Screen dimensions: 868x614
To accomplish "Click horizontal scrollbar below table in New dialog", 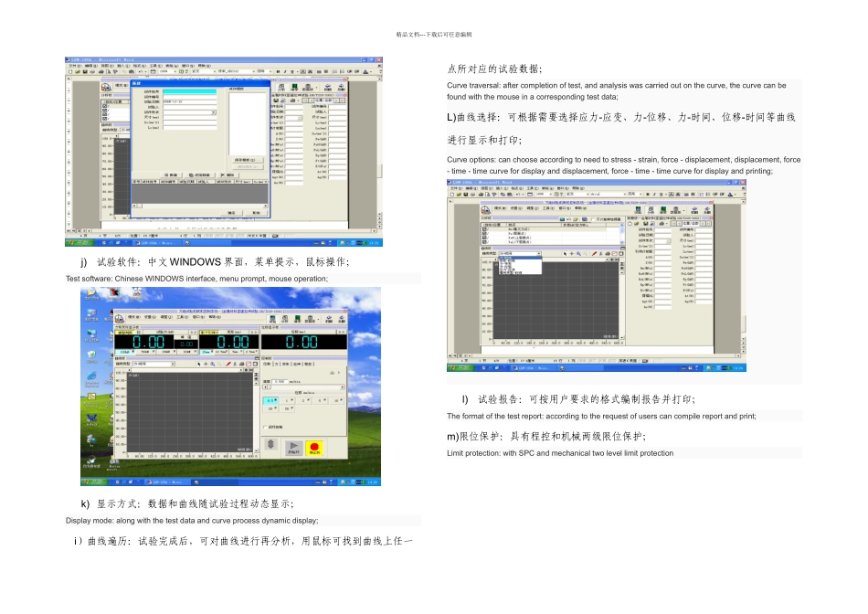I will click(200, 206).
